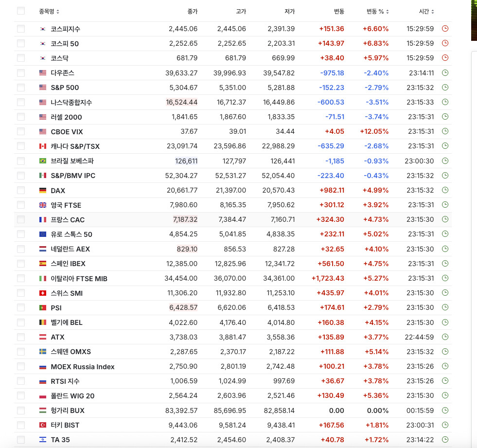The height and width of the screenshot is (448, 477).
Task: Open the 코스피지수 index page
Action: pyautogui.click(x=66, y=29)
